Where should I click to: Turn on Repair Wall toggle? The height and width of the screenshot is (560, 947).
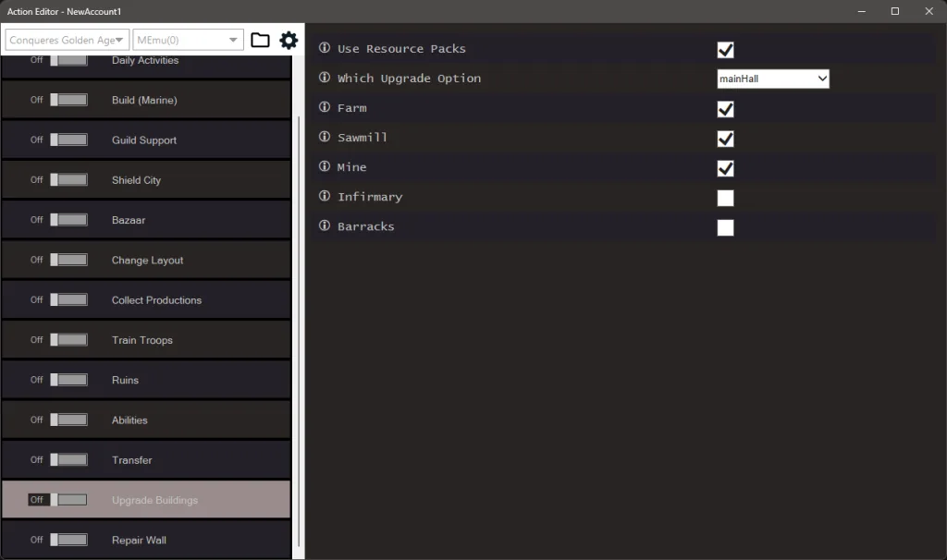pos(68,540)
